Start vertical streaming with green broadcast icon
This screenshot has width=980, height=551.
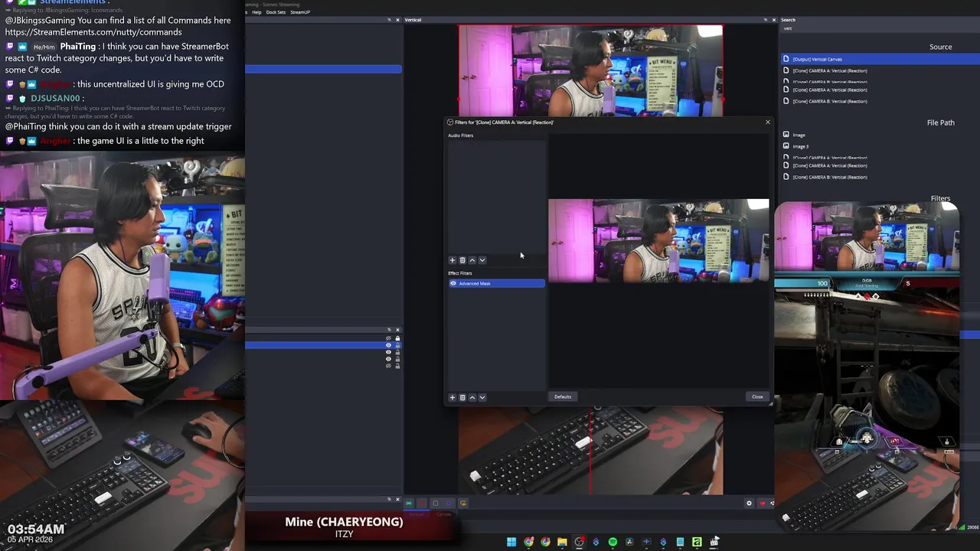[x=409, y=503]
